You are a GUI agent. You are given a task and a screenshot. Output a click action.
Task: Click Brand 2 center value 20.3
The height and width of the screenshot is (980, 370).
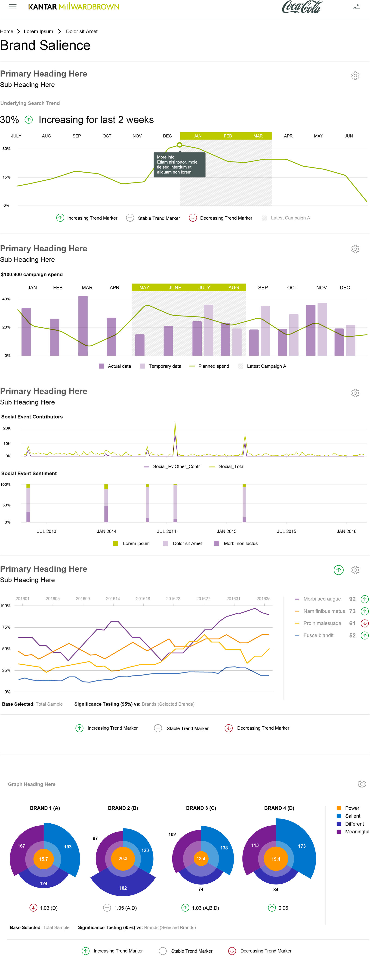123,858
